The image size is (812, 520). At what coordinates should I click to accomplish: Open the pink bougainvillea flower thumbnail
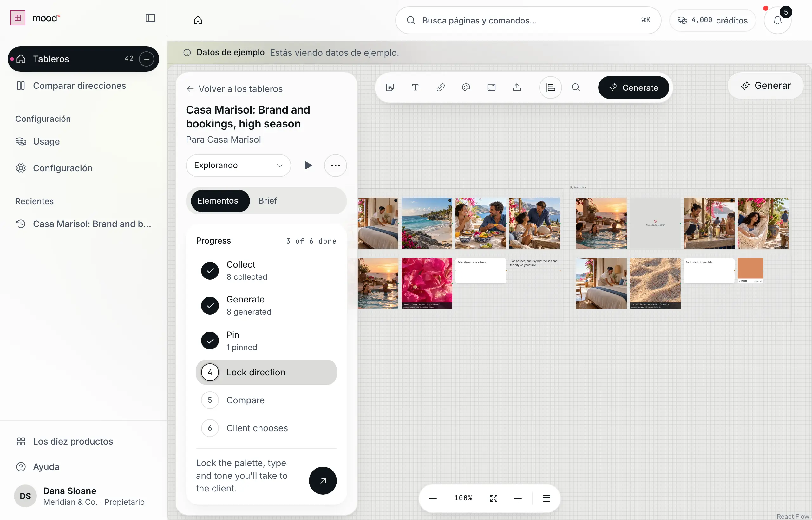coord(427,284)
